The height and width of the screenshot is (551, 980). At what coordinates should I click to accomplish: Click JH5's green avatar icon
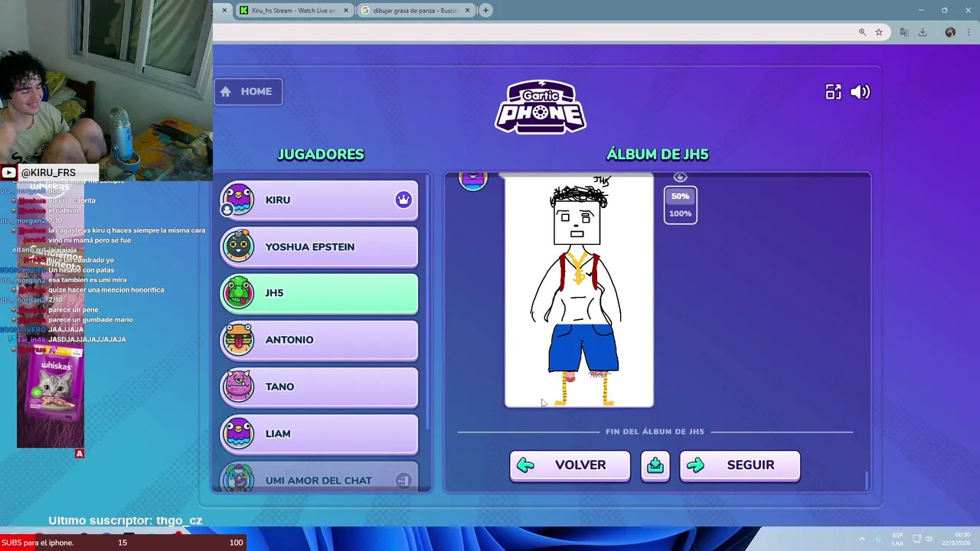(x=238, y=293)
